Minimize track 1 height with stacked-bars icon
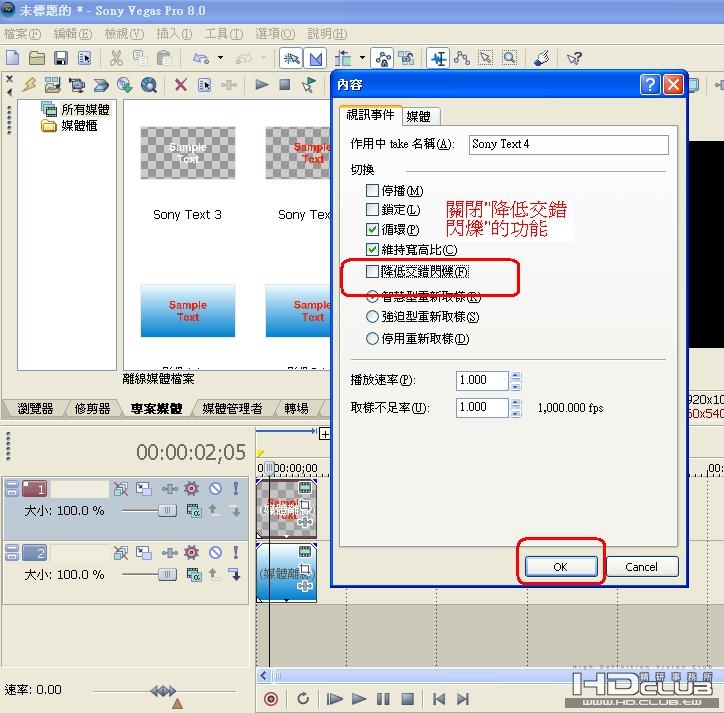This screenshot has width=724, height=713. [12, 488]
